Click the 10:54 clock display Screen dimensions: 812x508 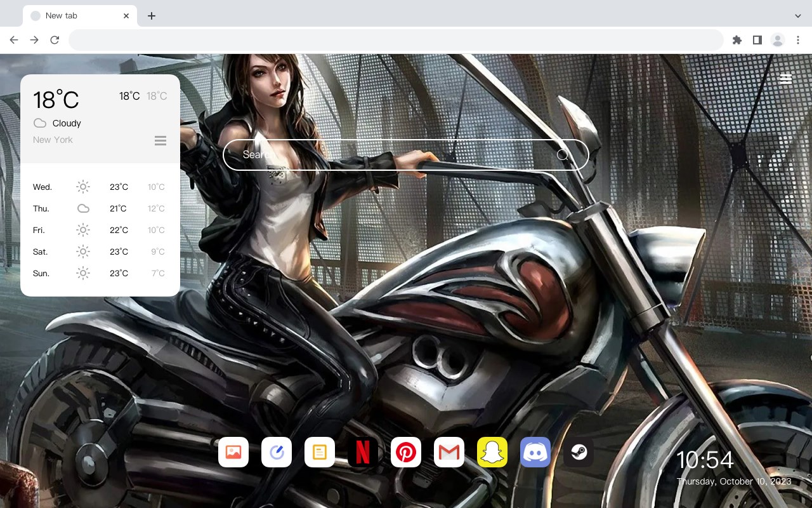pos(705,460)
